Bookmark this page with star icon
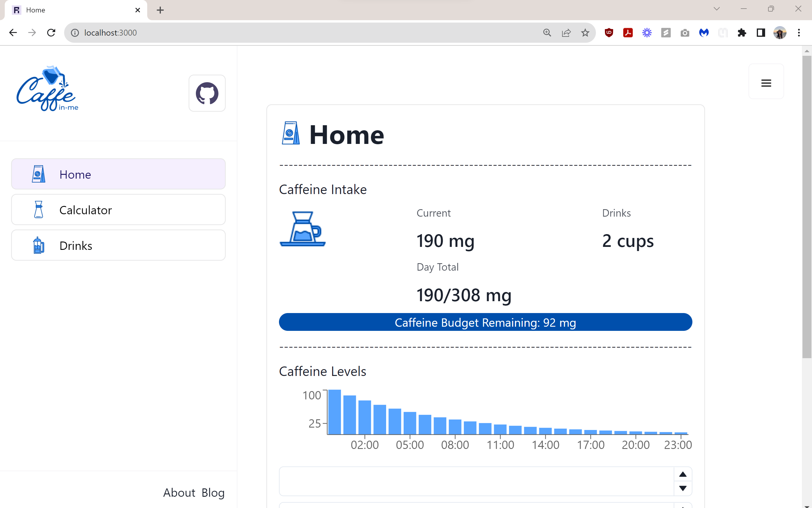Image resolution: width=812 pixels, height=508 pixels. click(x=585, y=33)
